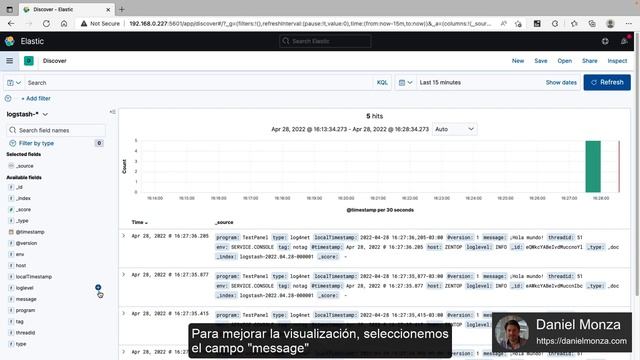The image size is (640, 360).
Task: Select the host available field
Action: pos(21,266)
